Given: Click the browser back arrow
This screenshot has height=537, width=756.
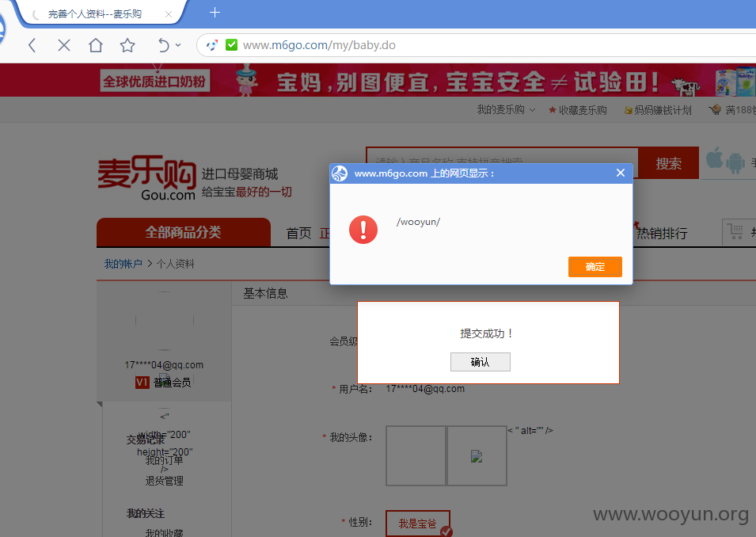Looking at the screenshot, I should pos(32,45).
